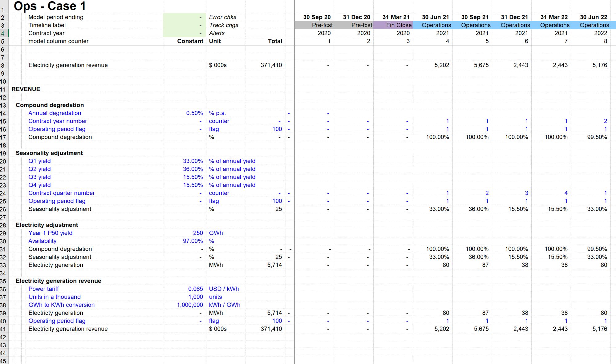Select the Operations label under 30 Jun 22
616x364 pixels.
[594, 25]
